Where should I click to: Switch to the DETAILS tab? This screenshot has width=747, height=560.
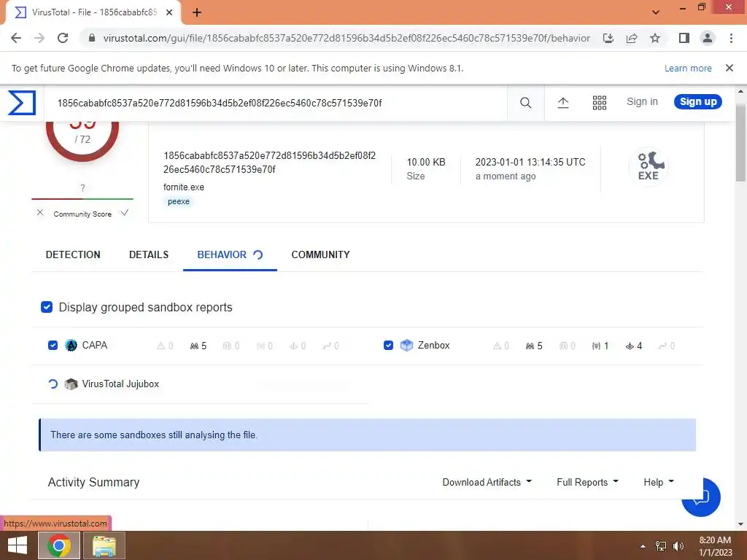149,254
